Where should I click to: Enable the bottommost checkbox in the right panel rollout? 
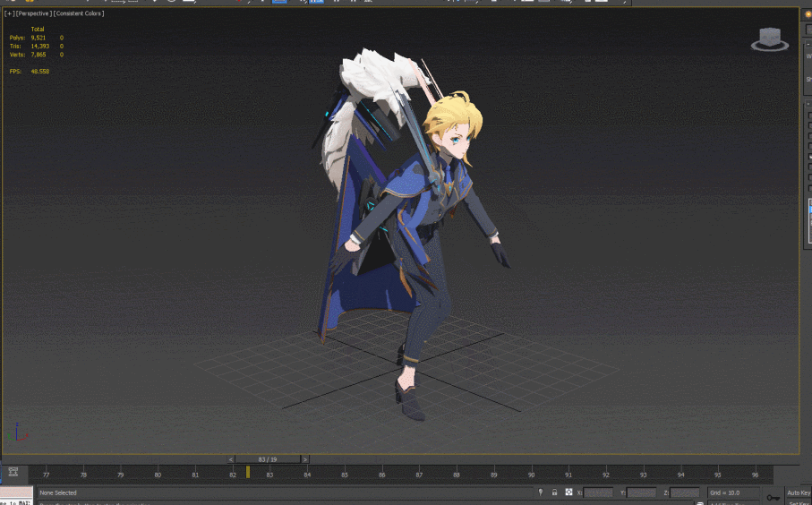810,187
